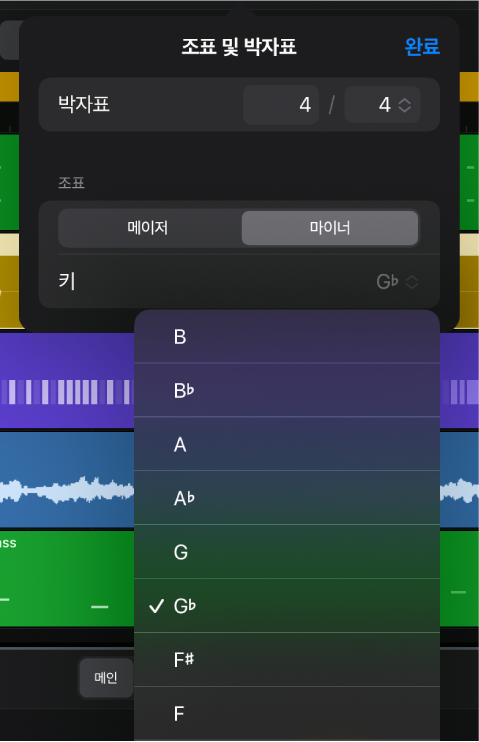Viewport: 479px width, 742px height.
Task: Click the up-down chevron beside denominator 4
Action: click(405, 105)
